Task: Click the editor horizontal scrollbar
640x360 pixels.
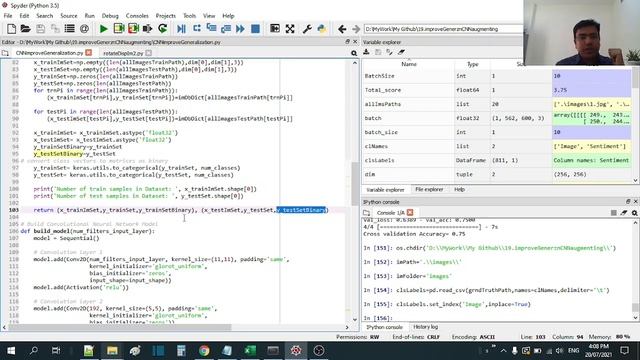Action: pos(119,327)
